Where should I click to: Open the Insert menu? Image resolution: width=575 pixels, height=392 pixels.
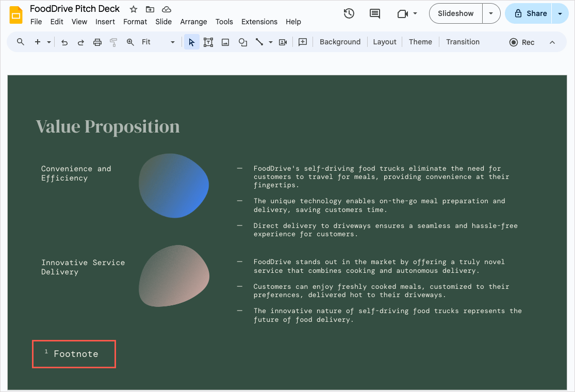coord(105,22)
